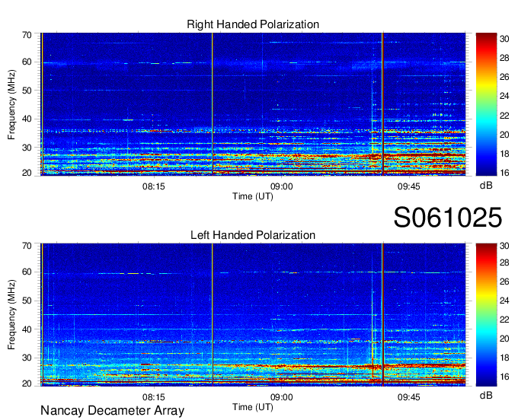Click "Frequency (MHz)" axis label of Left Handed plot

point(11,315)
